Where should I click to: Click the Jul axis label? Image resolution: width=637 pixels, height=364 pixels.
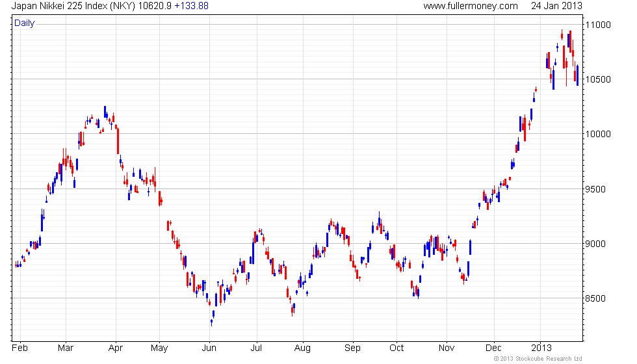click(x=256, y=348)
